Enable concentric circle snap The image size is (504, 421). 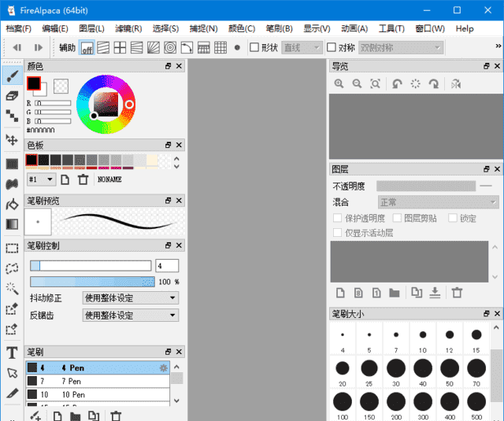[170, 47]
